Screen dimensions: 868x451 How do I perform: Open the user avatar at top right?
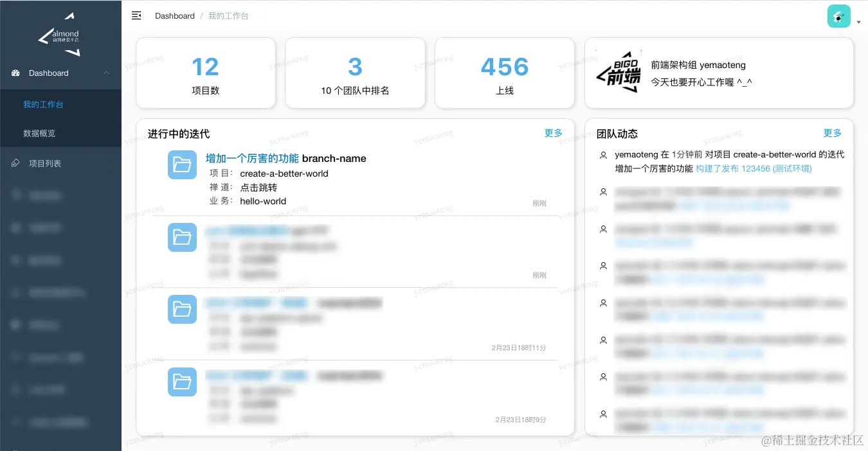coord(839,16)
